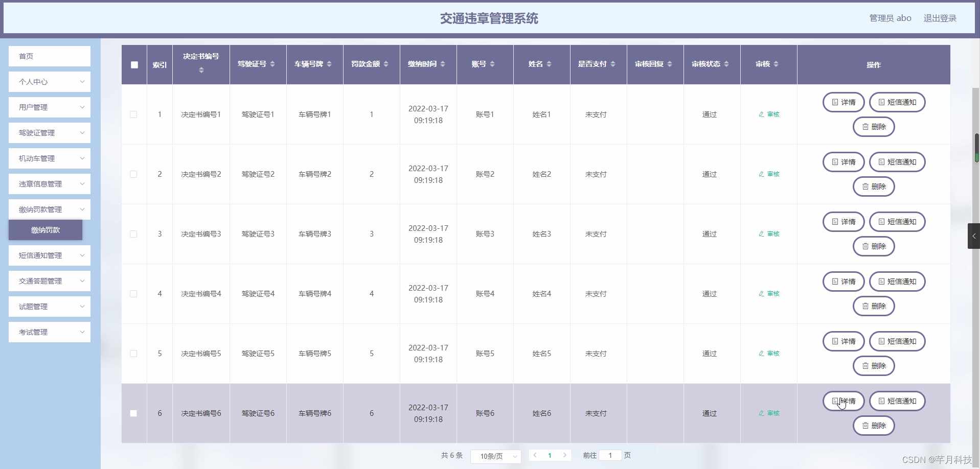Click the page number input field

[x=610, y=455]
